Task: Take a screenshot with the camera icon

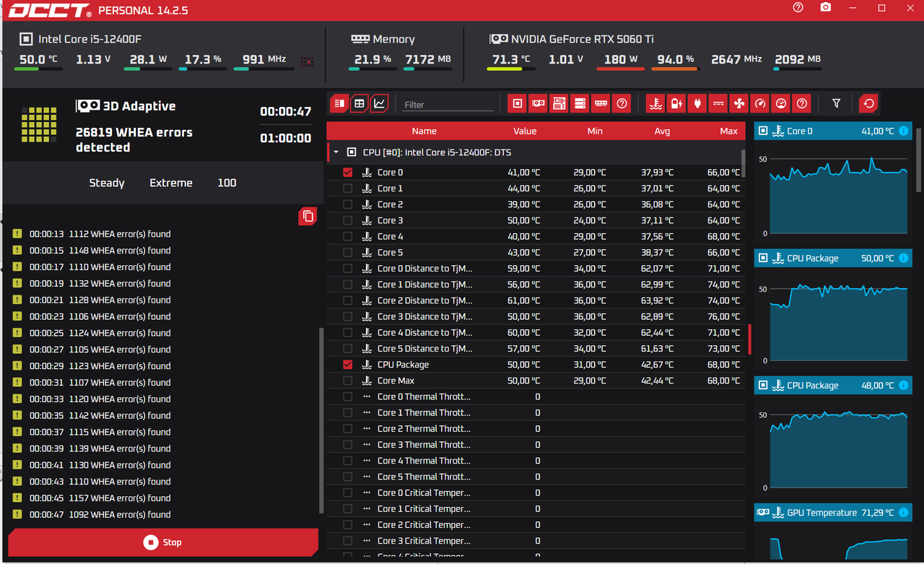Action: (826, 8)
